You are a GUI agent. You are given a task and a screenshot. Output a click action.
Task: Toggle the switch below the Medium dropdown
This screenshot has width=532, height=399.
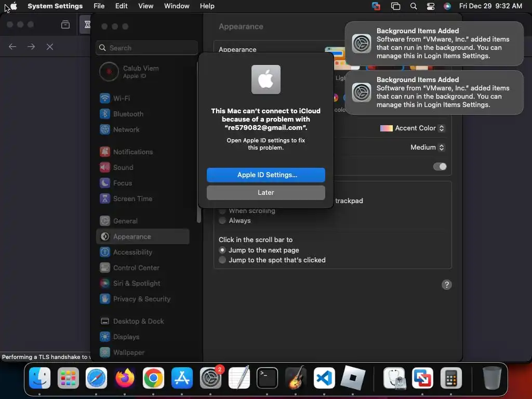coord(440,167)
